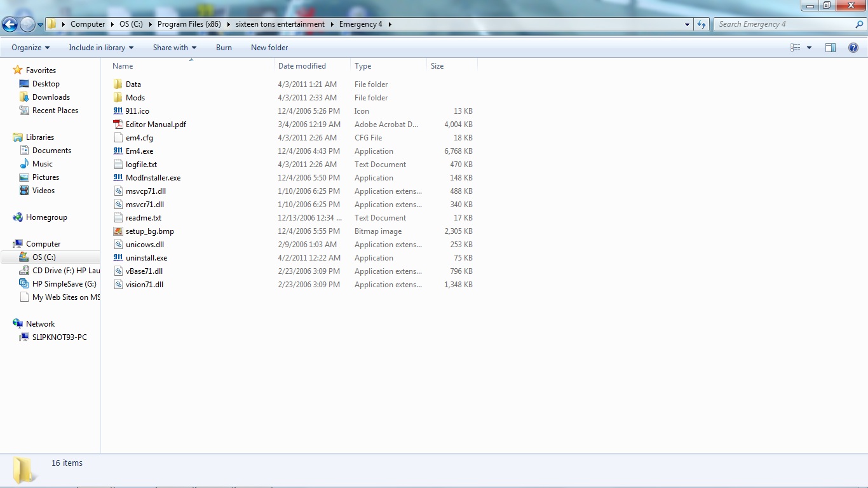Open HP SimpleSave (G:) drive
The height and width of the screenshot is (488, 868).
pos(64,284)
